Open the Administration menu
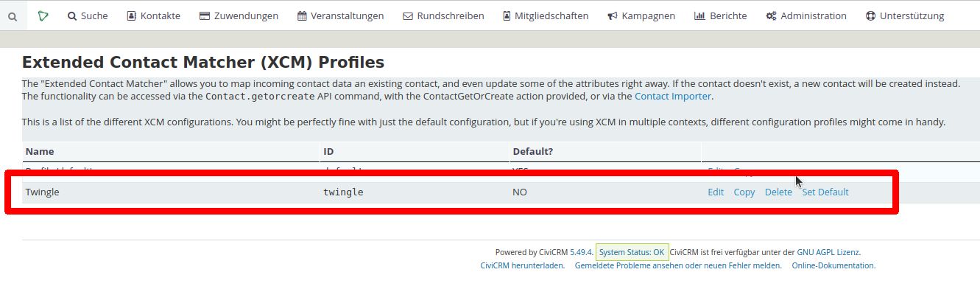The width and height of the screenshot is (980, 289). click(x=806, y=15)
